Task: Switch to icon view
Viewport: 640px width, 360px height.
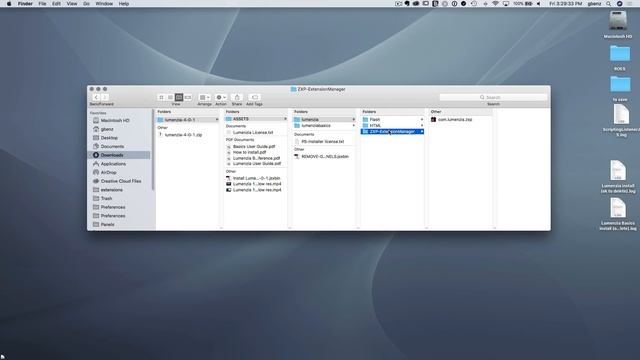Action: coord(161,97)
